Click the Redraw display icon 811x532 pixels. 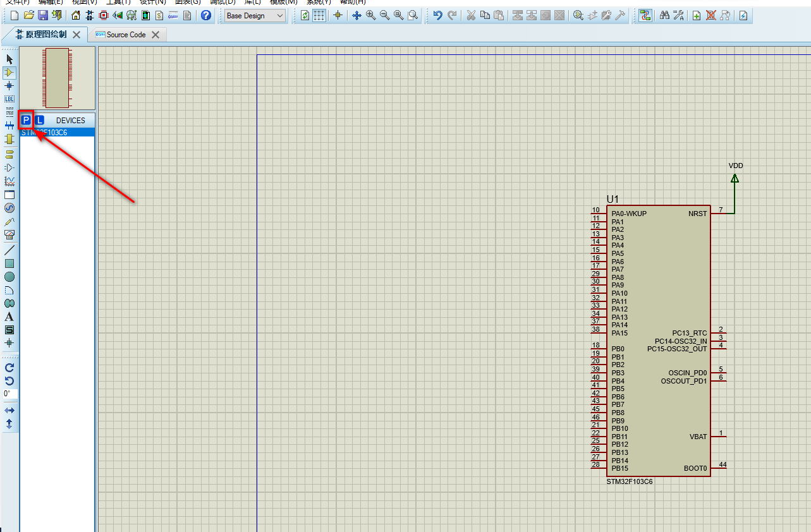(305, 15)
